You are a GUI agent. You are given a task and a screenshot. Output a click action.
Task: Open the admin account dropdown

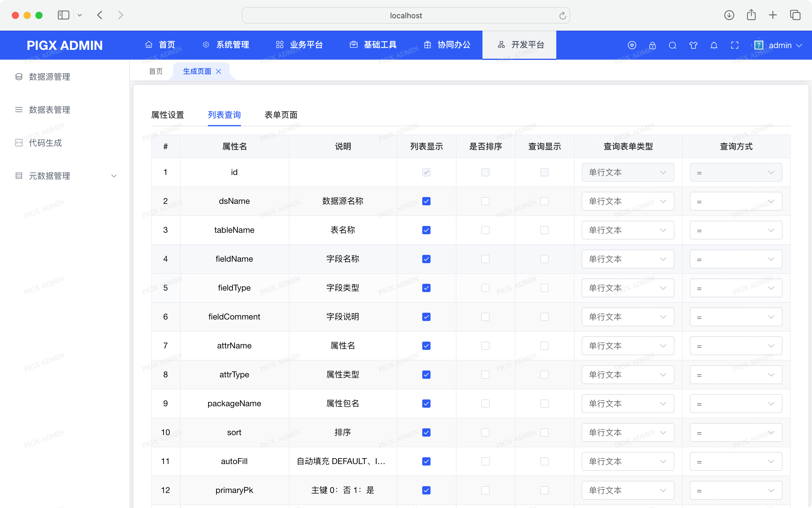click(781, 45)
